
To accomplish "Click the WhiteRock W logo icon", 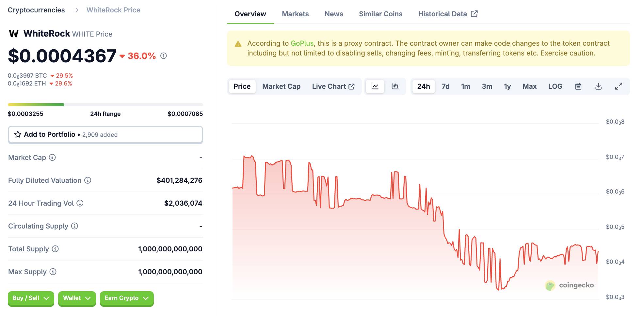I will (14, 34).
